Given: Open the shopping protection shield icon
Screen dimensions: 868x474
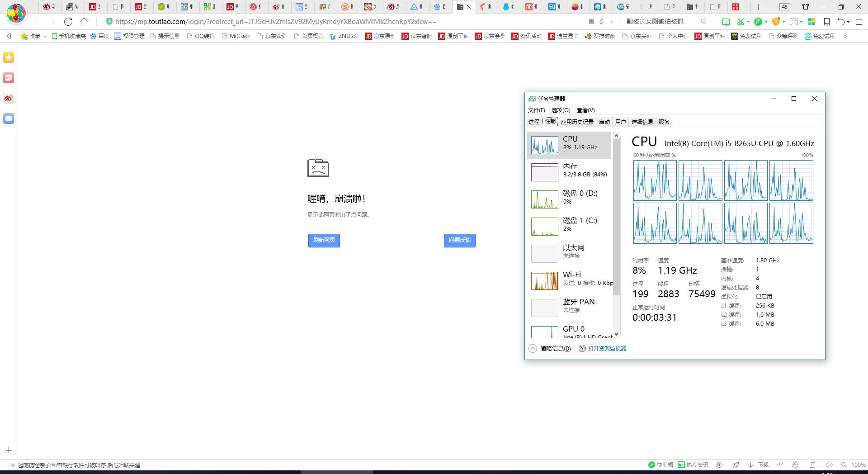Looking at the screenshot, I should pos(776,21).
